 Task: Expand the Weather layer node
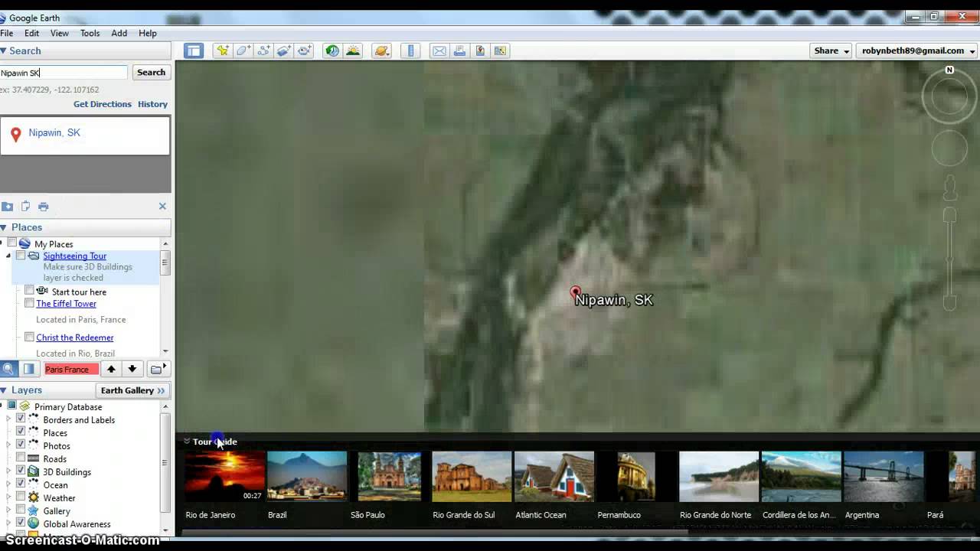point(8,497)
